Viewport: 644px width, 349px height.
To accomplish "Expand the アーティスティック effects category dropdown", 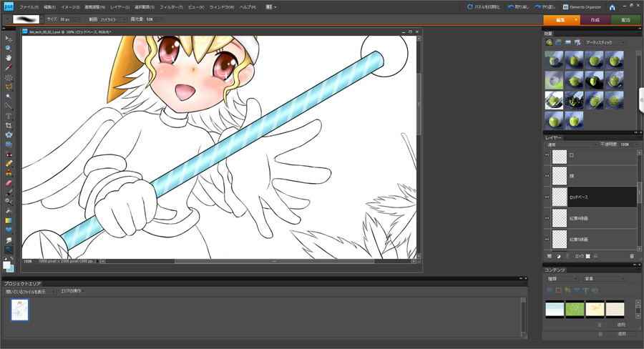I will [x=605, y=43].
